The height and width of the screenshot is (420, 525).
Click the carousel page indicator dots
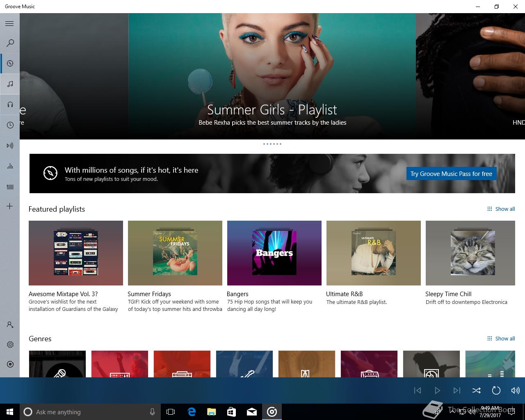272,144
